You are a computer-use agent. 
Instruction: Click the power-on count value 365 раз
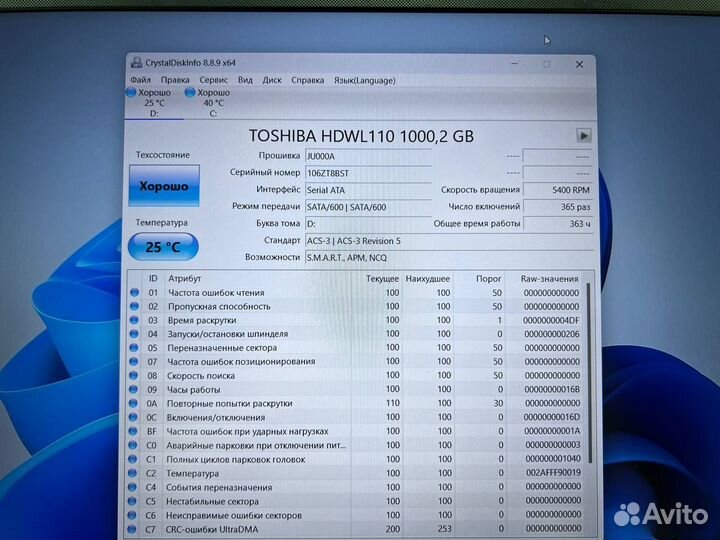[x=558, y=207]
